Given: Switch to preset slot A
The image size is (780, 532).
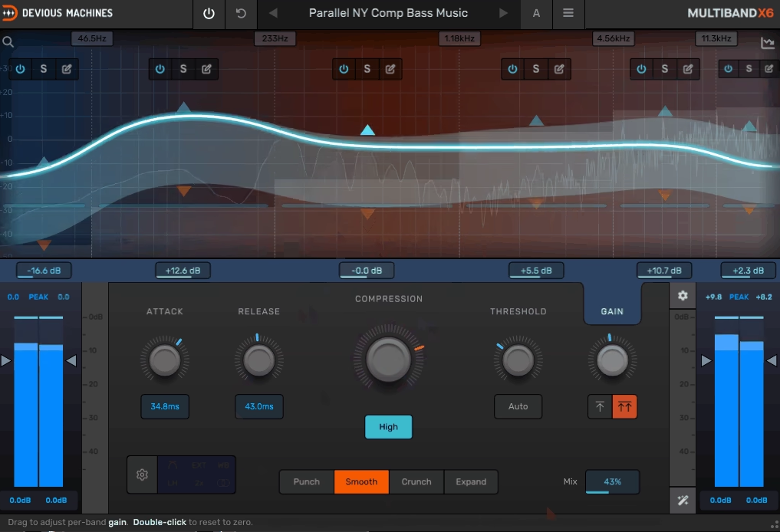Looking at the screenshot, I should (536, 13).
